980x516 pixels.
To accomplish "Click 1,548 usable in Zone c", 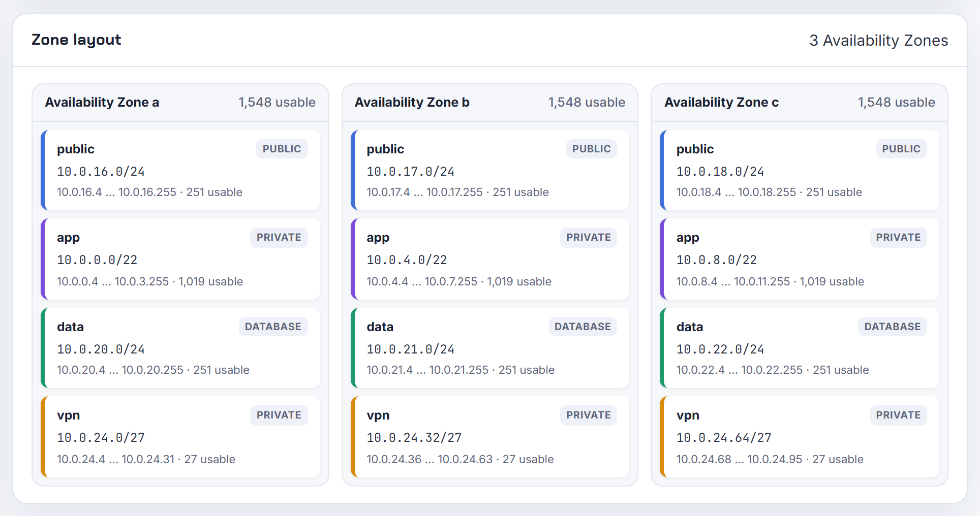I will coord(896,102).
